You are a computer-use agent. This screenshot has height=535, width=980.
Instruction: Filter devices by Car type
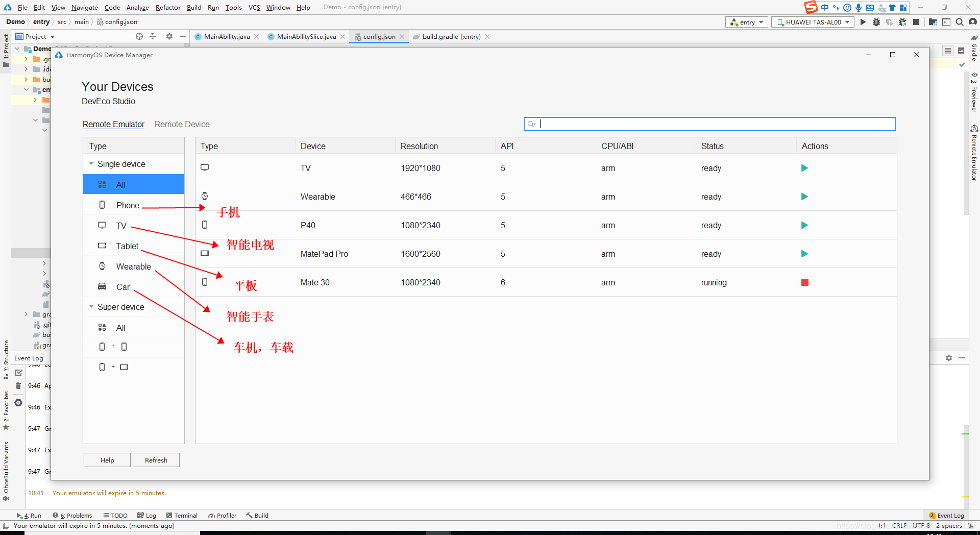coord(133,287)
